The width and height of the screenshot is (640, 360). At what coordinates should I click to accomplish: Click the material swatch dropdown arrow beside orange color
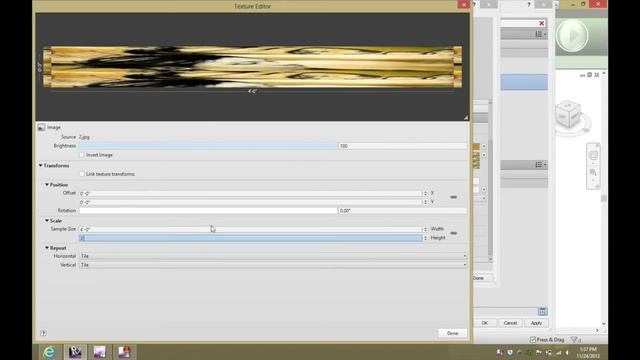[484, 146]
